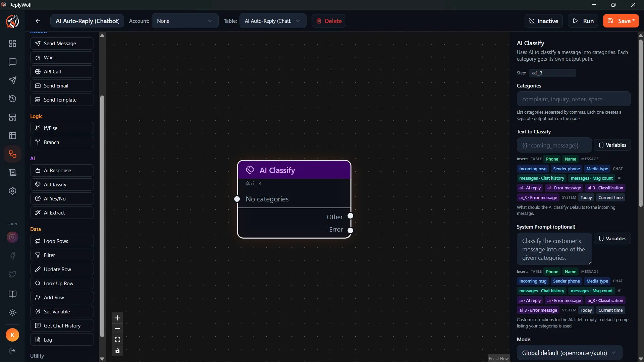The image size is (644, 362).
Task: Open the dashboard grid icon in sidebar
Action: coord(12,44)
